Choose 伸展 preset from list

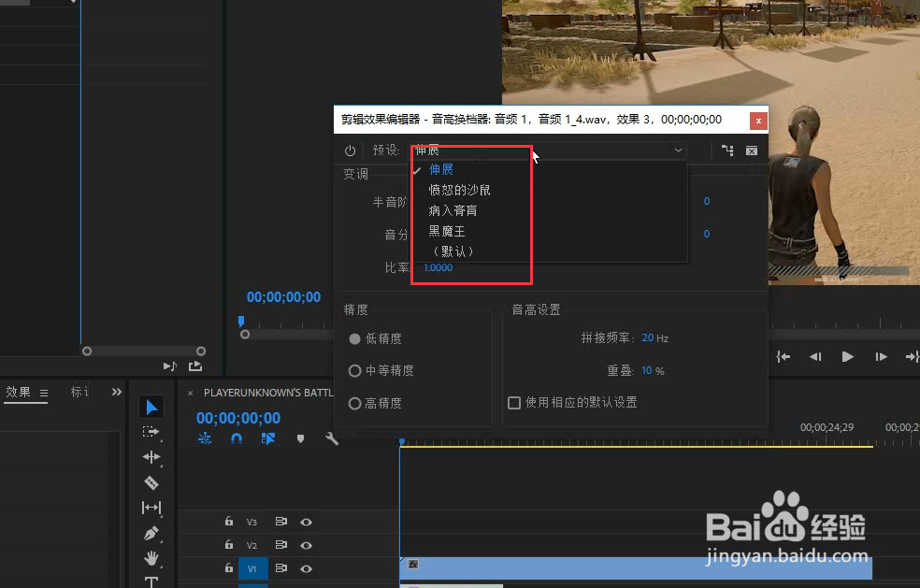(441, 169)
